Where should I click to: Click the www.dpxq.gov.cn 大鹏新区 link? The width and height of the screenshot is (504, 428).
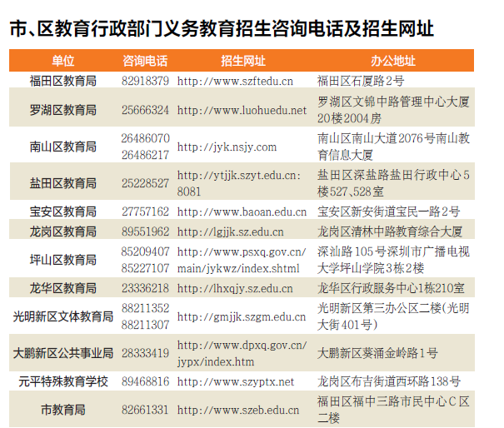pyautogui.click(x=242, y=353)
